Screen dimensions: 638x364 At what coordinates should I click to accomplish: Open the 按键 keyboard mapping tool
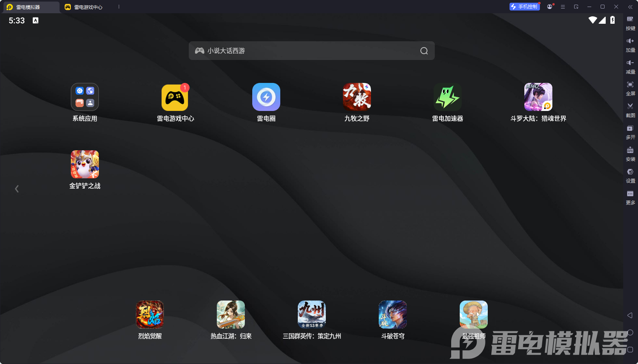tap(630, 23)
